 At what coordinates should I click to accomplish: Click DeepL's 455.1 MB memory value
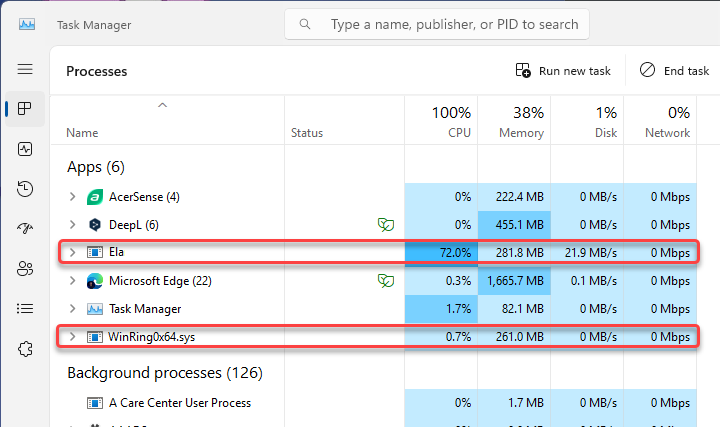pyautogui.click(x=519, y=225)
